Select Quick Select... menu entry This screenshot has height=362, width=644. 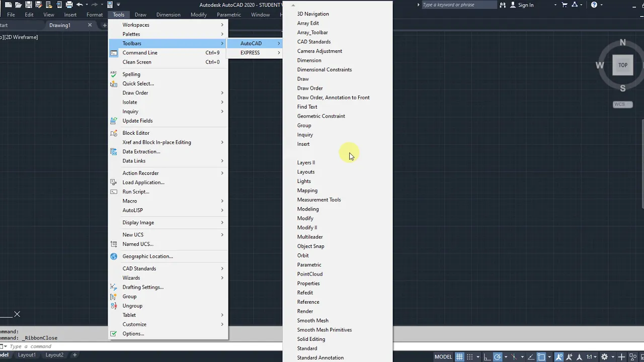168,83
